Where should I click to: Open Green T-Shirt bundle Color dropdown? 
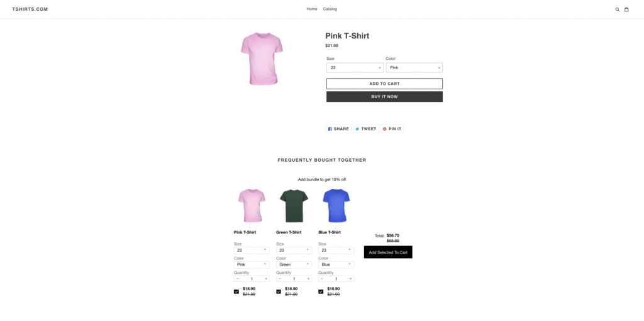coord(294,265)
